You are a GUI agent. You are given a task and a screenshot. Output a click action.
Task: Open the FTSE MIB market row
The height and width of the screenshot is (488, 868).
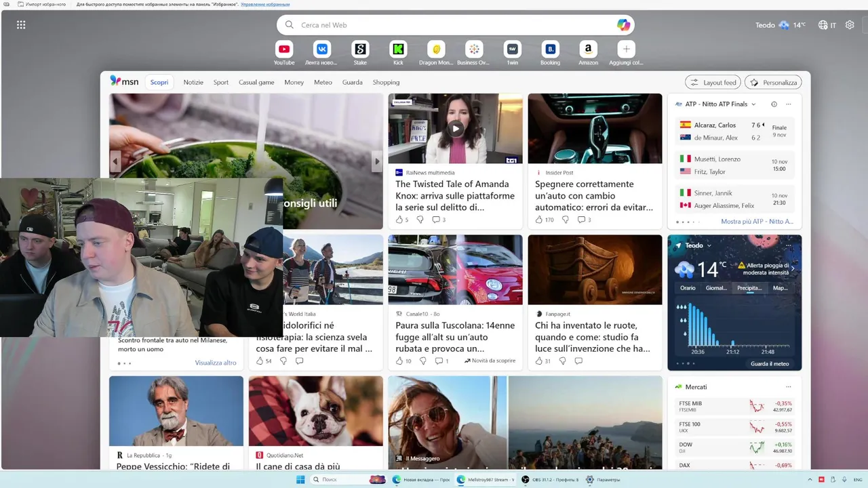point(734,406)
